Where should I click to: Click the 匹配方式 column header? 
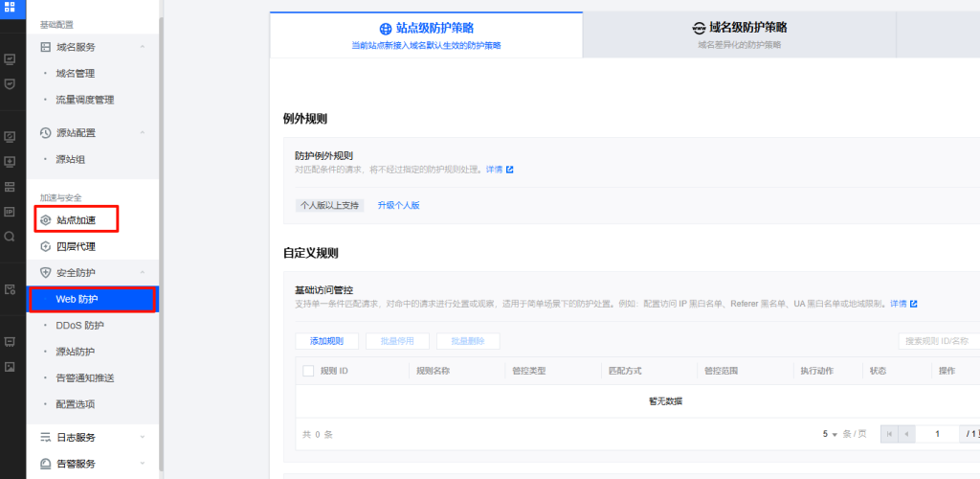point(625,371)
